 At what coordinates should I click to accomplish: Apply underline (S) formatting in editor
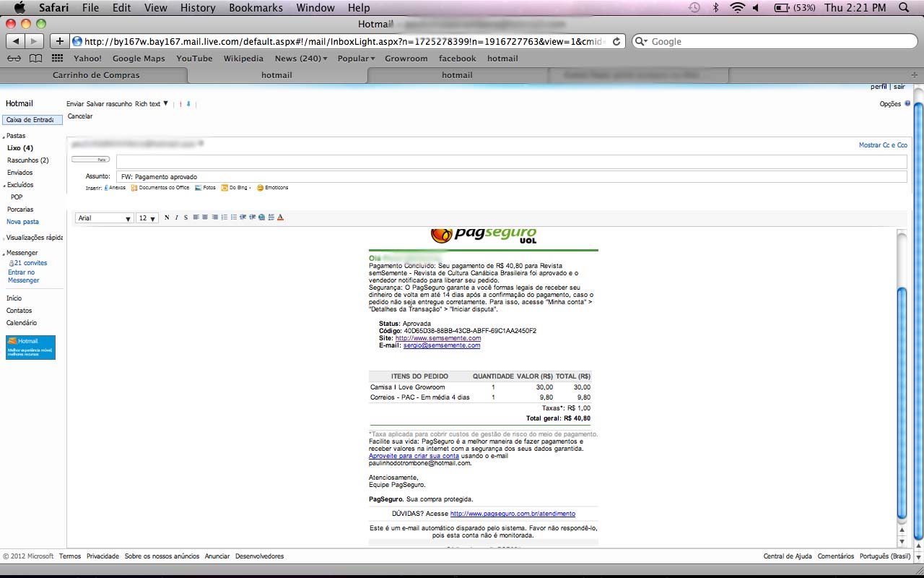click(x=186, y=217)
